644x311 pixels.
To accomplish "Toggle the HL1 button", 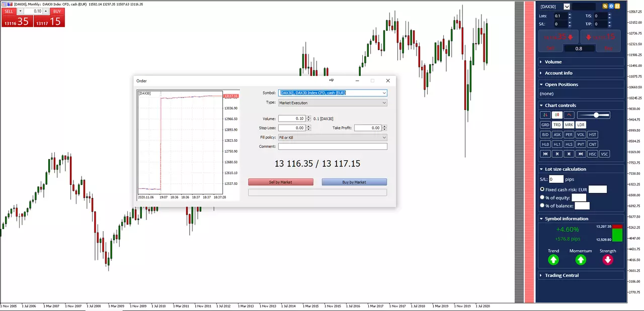I will coord(557,144).
